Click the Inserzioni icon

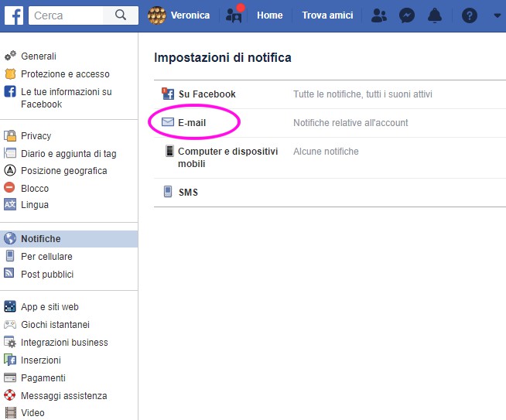10,360
